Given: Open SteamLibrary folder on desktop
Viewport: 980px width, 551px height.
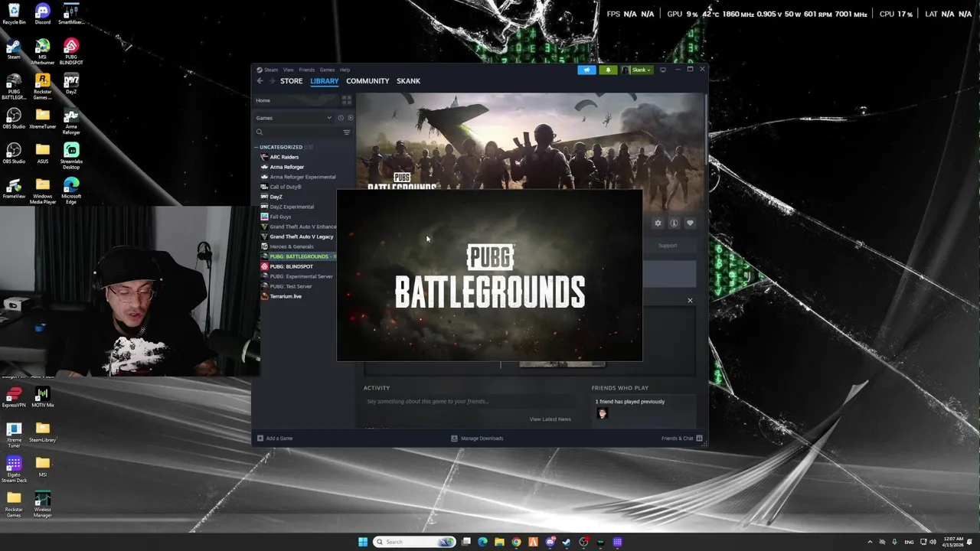Looking at the screenshot, I should pos(43,432).
